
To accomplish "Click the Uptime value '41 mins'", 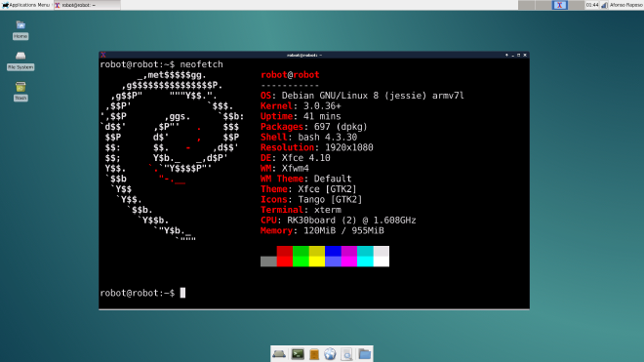I will coord(322,116).
